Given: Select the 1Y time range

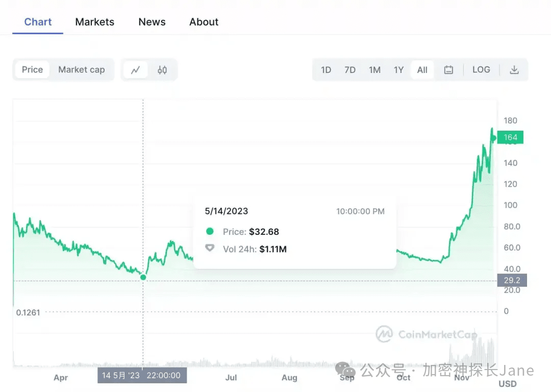Looking at the screenshot, I should tap(399, 69).
